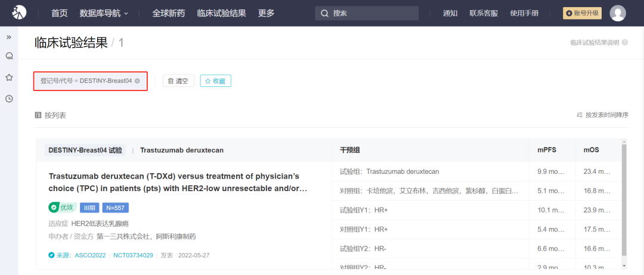Click 账号升级 upgrade button

point(582,13)
